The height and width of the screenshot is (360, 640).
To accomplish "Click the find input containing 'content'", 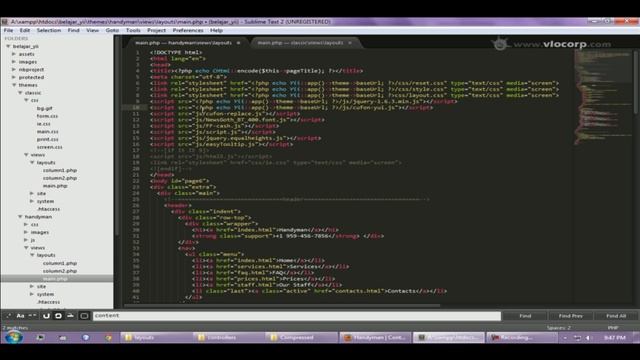I will click(x=297, y=316).
